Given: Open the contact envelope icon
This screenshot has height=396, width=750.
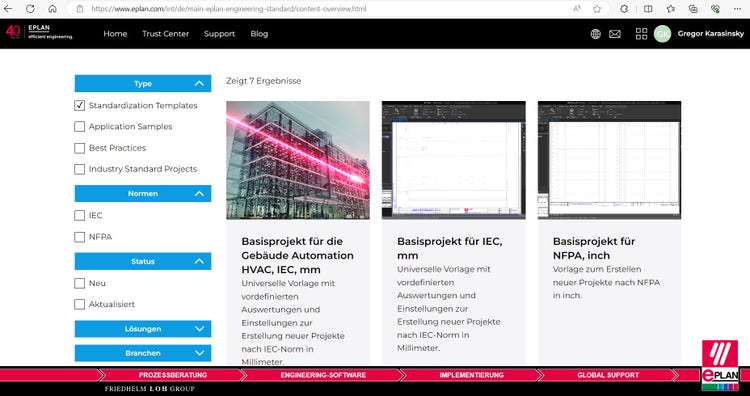Looking at the screenshot, I should point(615,34).
